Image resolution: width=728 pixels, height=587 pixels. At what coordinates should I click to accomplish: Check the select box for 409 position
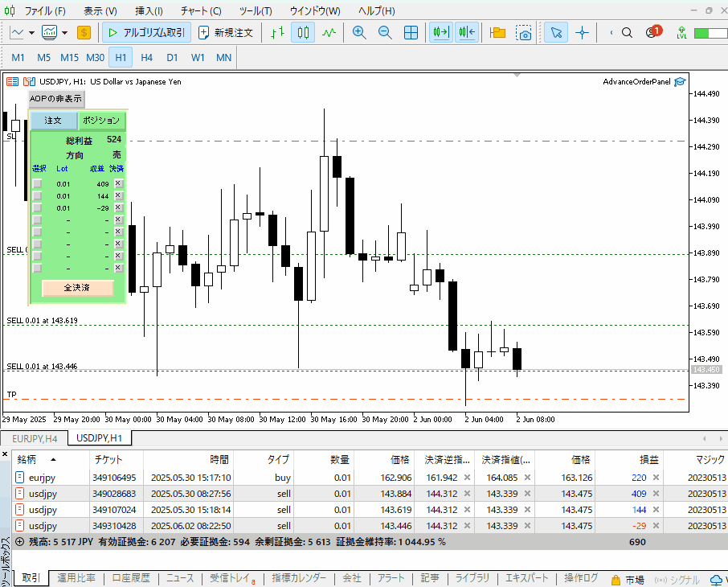click(x=37, y=183)
